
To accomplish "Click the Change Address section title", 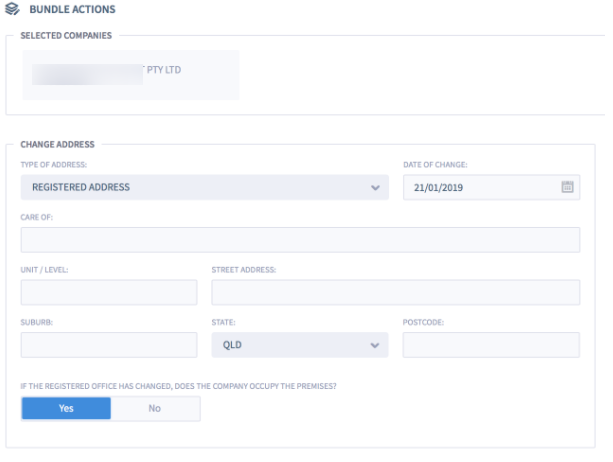I will click(x=58, y=145).
